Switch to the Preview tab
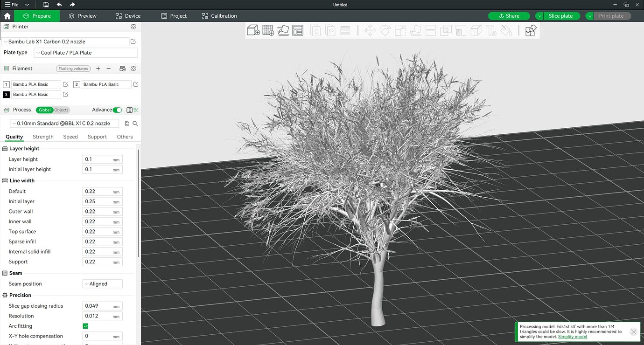Viewport: 644px width, 345px height. 83,16
